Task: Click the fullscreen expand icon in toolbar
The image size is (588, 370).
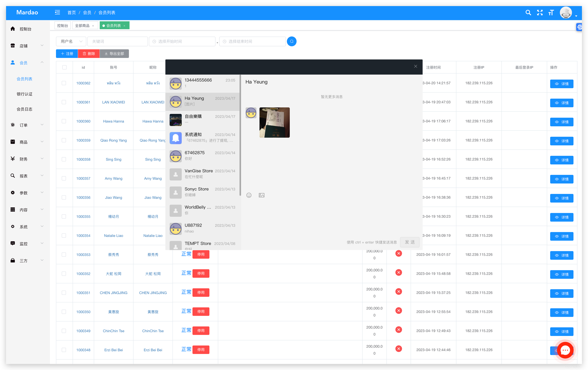Action: tap(539, 12)
